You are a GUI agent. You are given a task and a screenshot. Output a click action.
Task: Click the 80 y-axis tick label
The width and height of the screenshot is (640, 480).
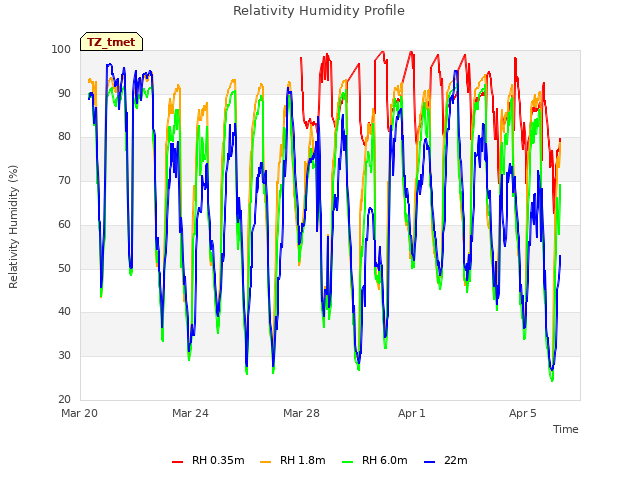(64, 137)
